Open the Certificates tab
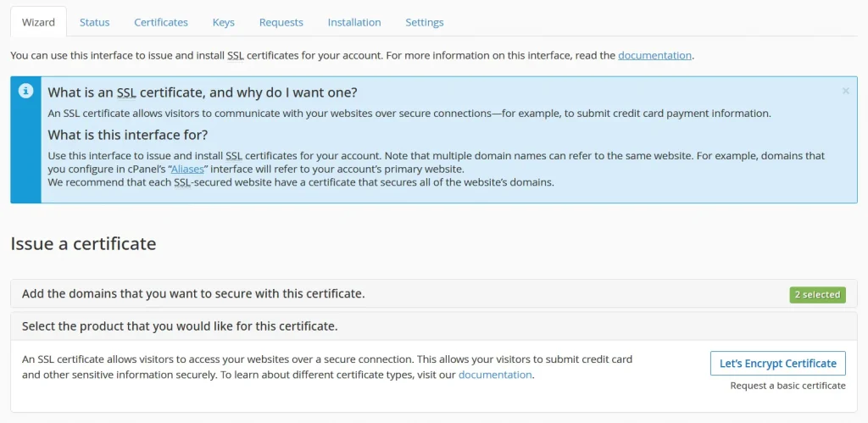 coord(161,22)
